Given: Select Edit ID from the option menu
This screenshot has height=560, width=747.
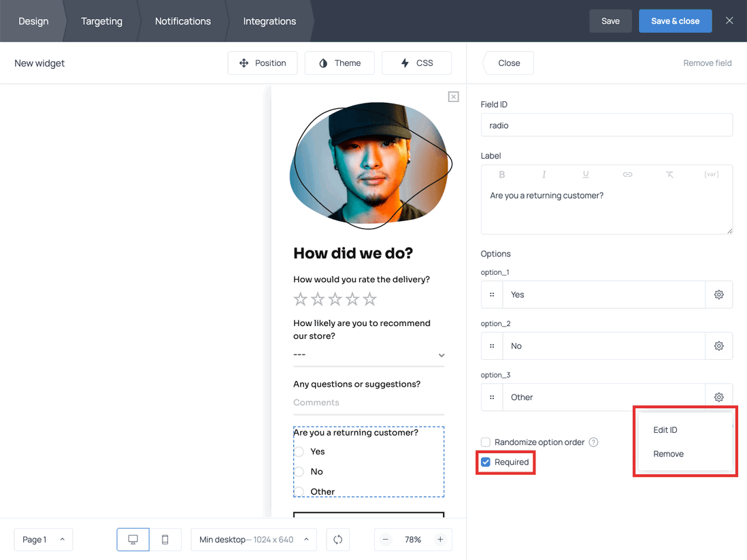Looking at the screenshot, I should [x=665, y=429].
